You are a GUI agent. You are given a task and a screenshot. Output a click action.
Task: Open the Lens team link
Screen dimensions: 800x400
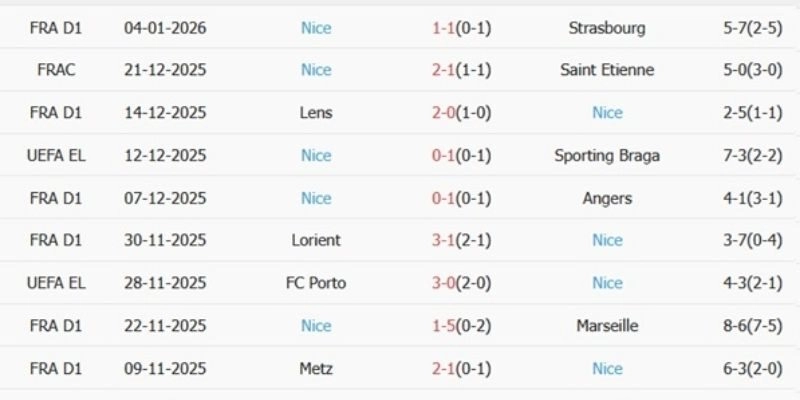coord(316,113)
